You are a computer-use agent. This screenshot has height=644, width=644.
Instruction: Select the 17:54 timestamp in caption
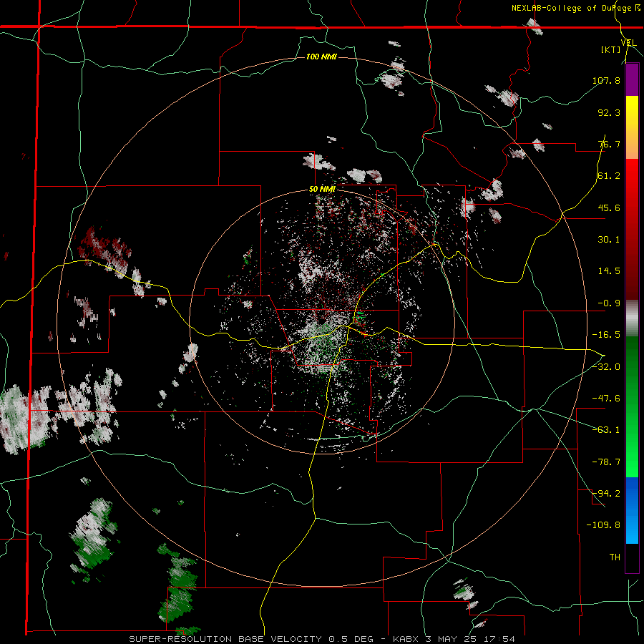501,639
